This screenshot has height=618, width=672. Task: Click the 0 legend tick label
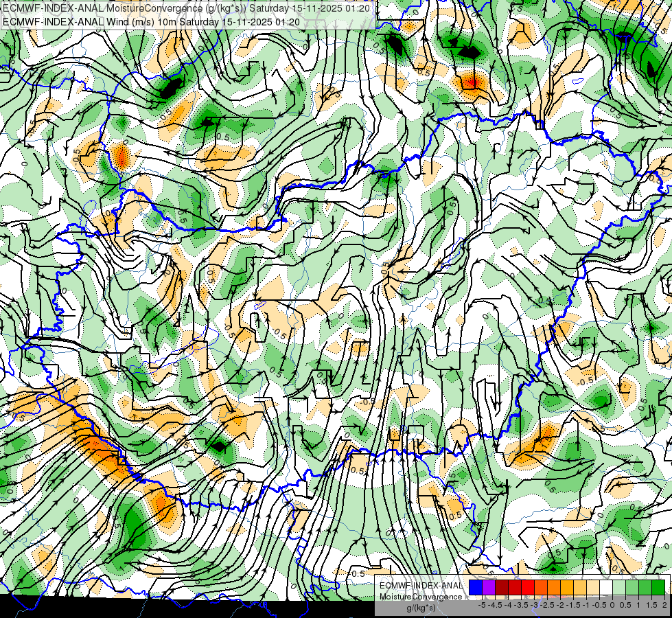click(612, 605)
